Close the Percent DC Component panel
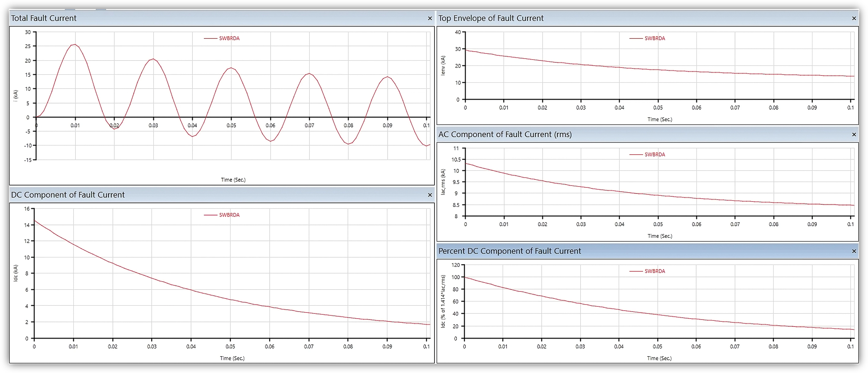Image resolution: width=868 pixels, height=373 pixels. 854,251
